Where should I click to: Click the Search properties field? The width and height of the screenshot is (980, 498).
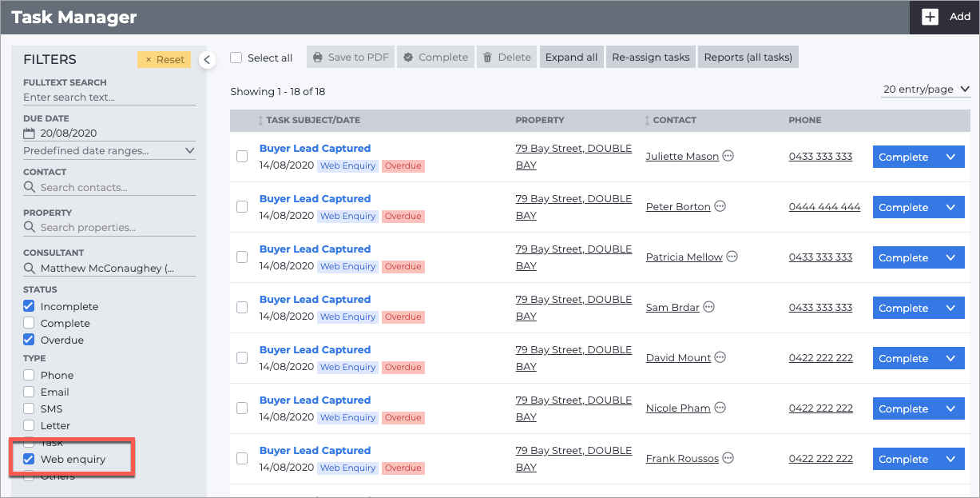[x=109, y=227]
